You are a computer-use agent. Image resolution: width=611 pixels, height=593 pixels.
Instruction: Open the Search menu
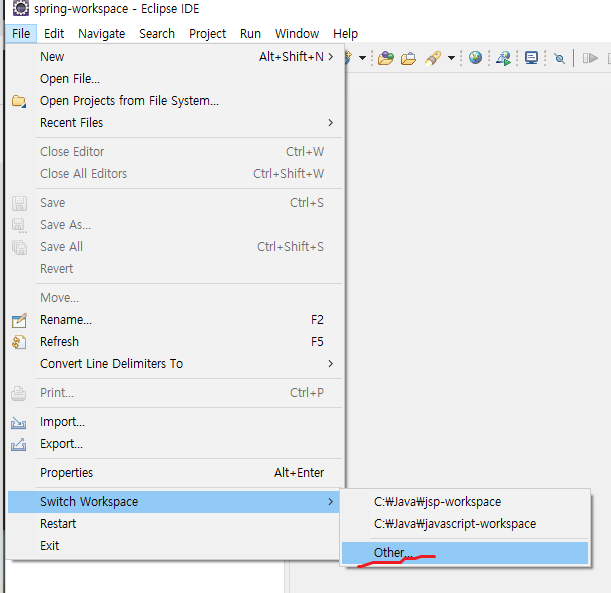click(157, 34)
